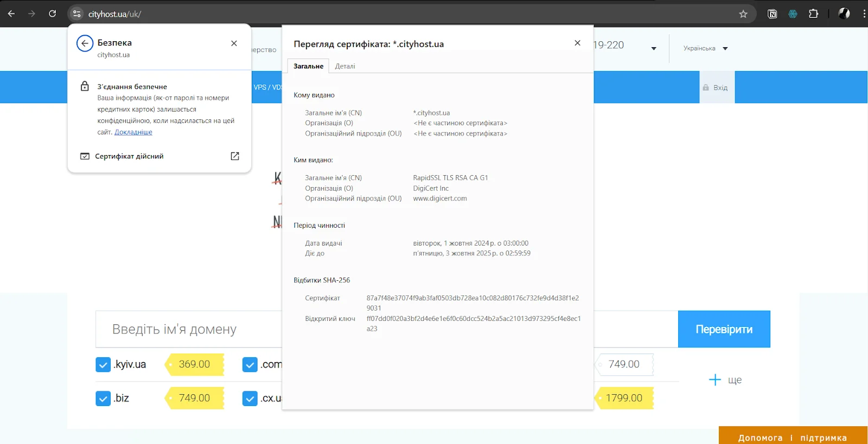Click the *.cityhost.ua common name value
The width and height of the screenshot is (868, 444).
(x=431, y=113)
